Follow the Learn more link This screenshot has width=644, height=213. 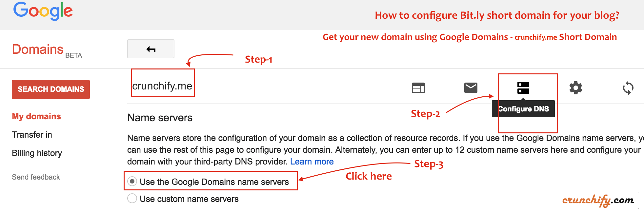coord(312,162)
